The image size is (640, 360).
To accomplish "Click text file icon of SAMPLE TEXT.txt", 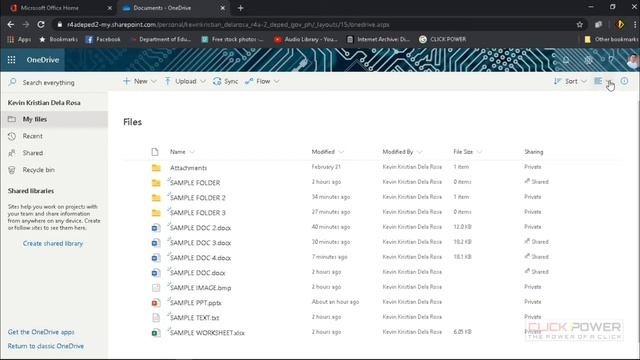I will (156, 318).
